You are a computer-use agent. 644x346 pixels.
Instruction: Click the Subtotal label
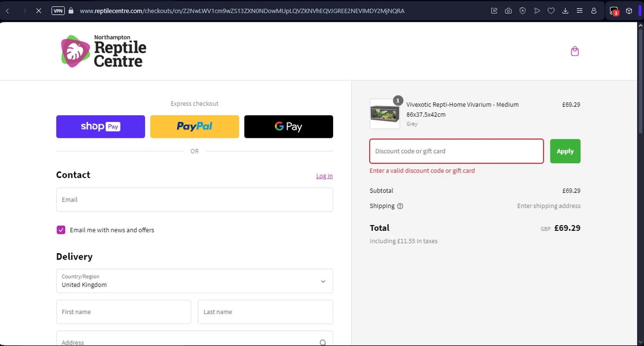coord(381,190)
